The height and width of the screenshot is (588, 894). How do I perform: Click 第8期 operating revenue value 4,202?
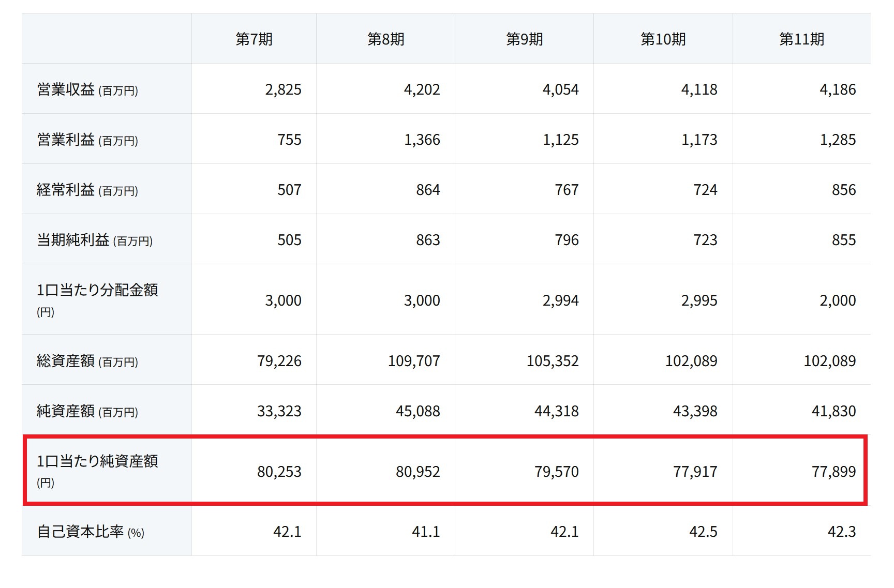point(422,90)
